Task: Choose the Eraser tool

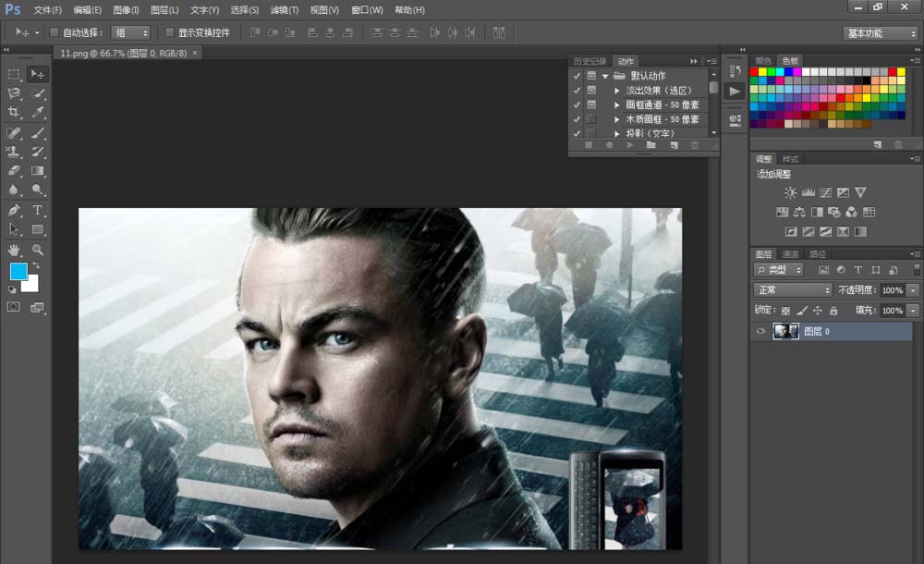Action: [14, 170]
